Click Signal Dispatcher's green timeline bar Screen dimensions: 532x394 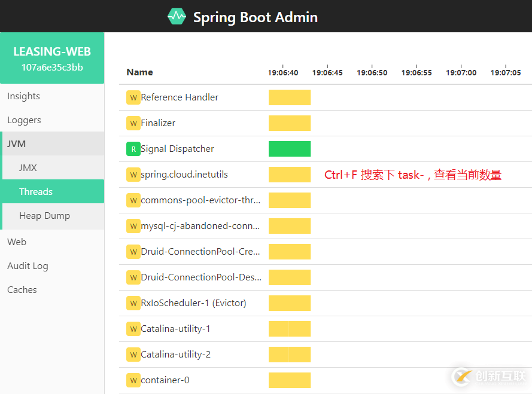[x=290, y=149]
